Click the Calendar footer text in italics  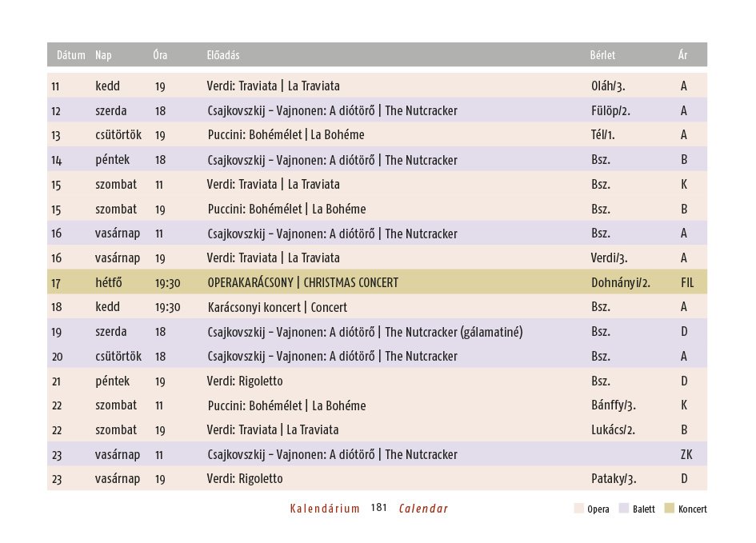[x=423, y=509]
